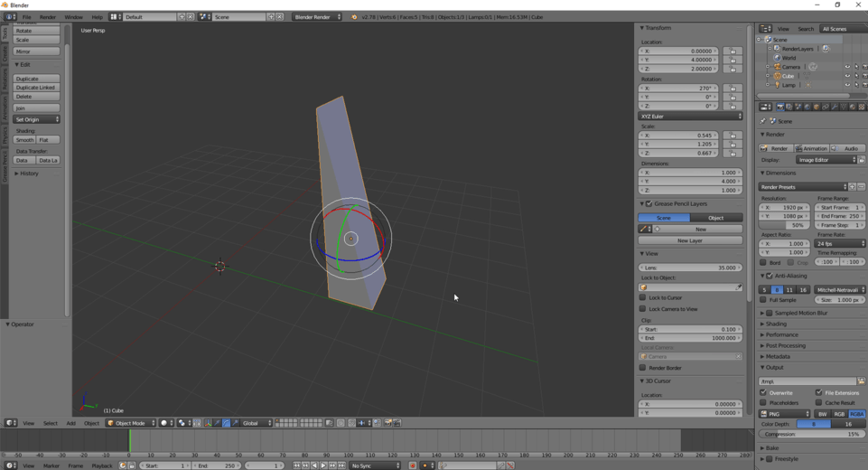Click the World icon in the outliner
868x470 pixels.
(x=777, y=58)
